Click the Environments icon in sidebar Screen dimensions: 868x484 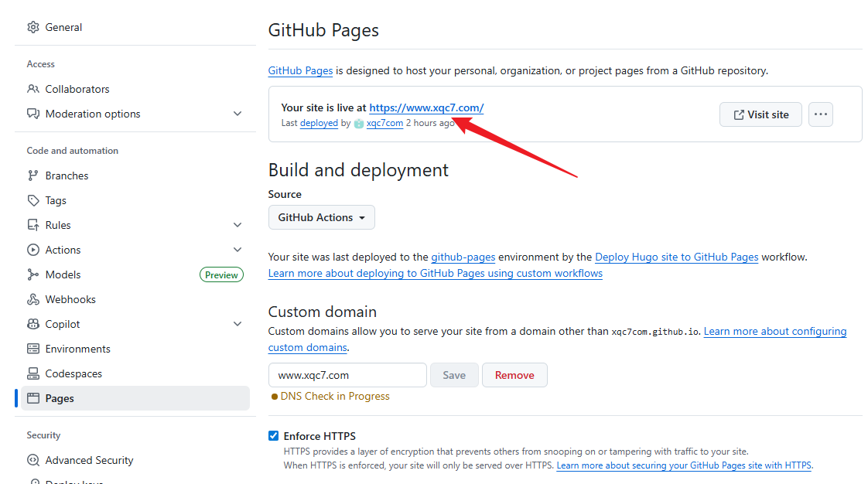click(33, 349)
